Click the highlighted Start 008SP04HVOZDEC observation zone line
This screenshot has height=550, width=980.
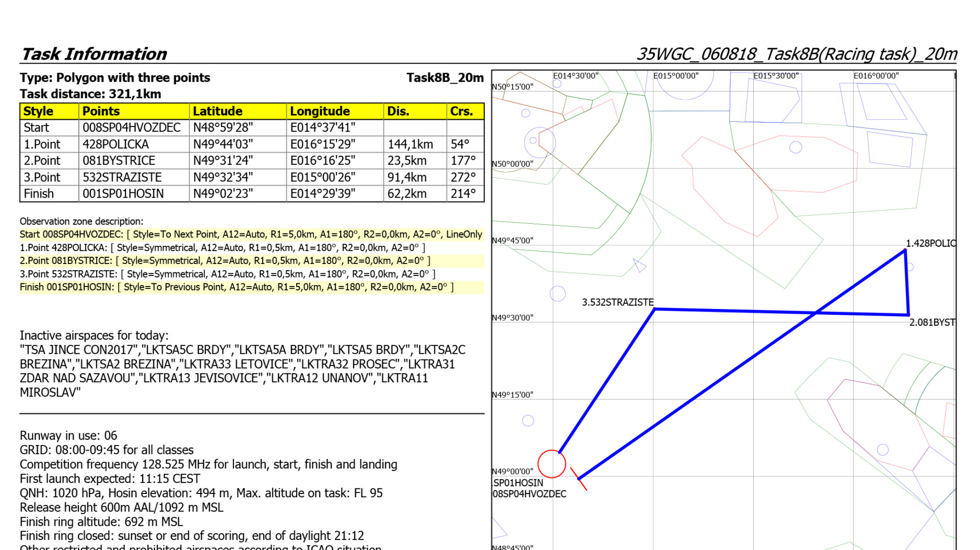coord(251,235)
